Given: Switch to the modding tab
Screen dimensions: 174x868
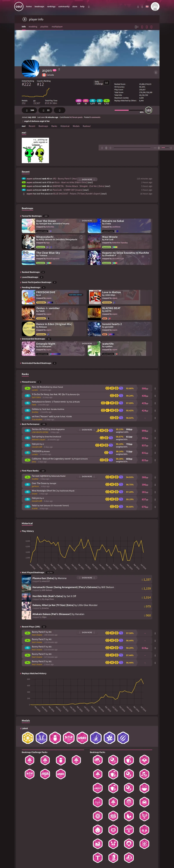Looking at the screenshot, I should tap(33, 27).
